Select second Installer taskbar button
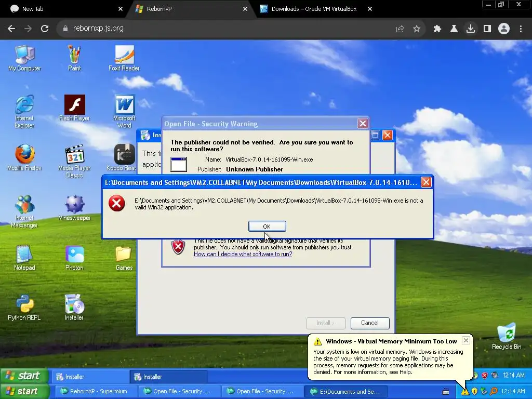Image resolution: width=532 pixels, height=399 pixels. pyautogui.click(x=168, y=377)
